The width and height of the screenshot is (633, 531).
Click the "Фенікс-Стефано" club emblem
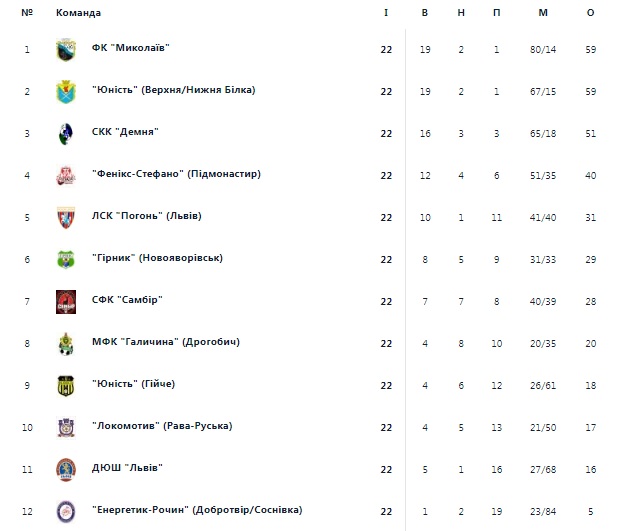tap(66, 176)
